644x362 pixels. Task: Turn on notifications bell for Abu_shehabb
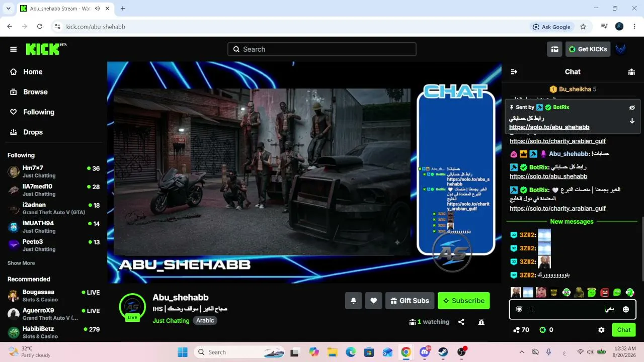(353, 301)
